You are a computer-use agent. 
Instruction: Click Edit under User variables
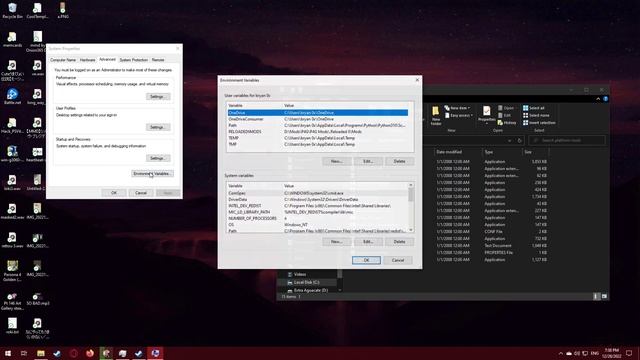click(368, 161)
